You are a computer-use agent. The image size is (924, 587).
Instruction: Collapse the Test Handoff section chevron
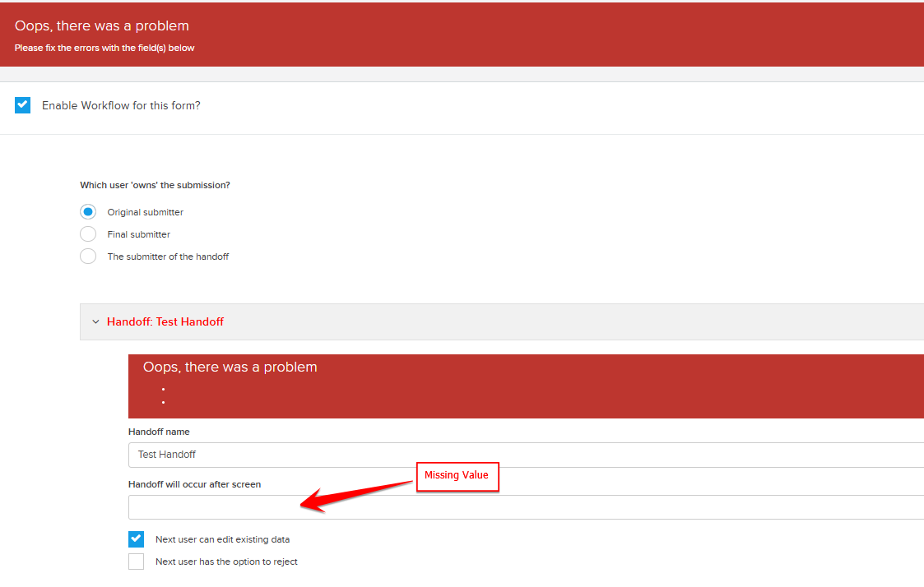(x=95, y=322)
